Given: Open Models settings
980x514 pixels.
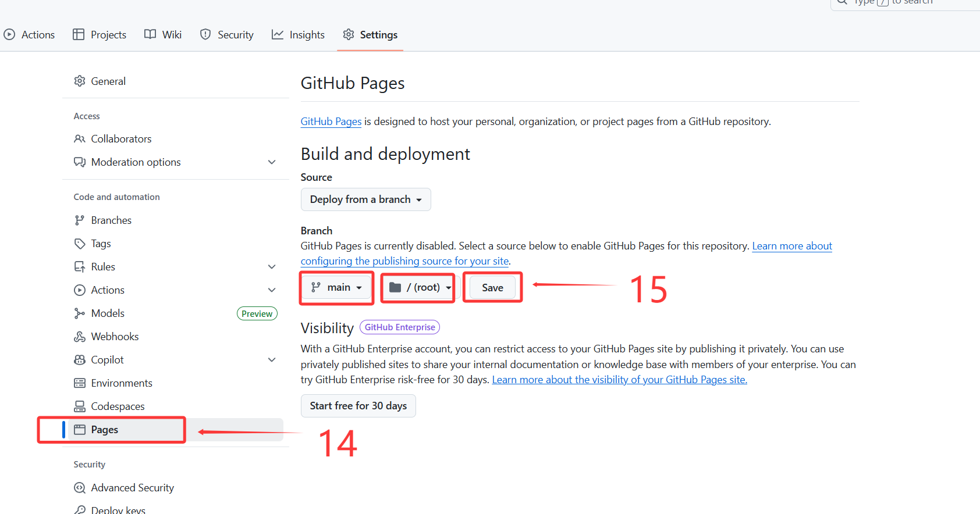Looking at the screenshot, I should pyautogui.click(x=176, y=313).
